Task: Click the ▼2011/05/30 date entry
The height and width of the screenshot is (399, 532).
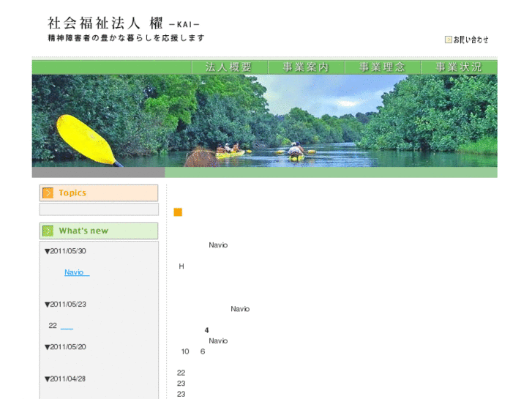Action: (x=65, y=251)
